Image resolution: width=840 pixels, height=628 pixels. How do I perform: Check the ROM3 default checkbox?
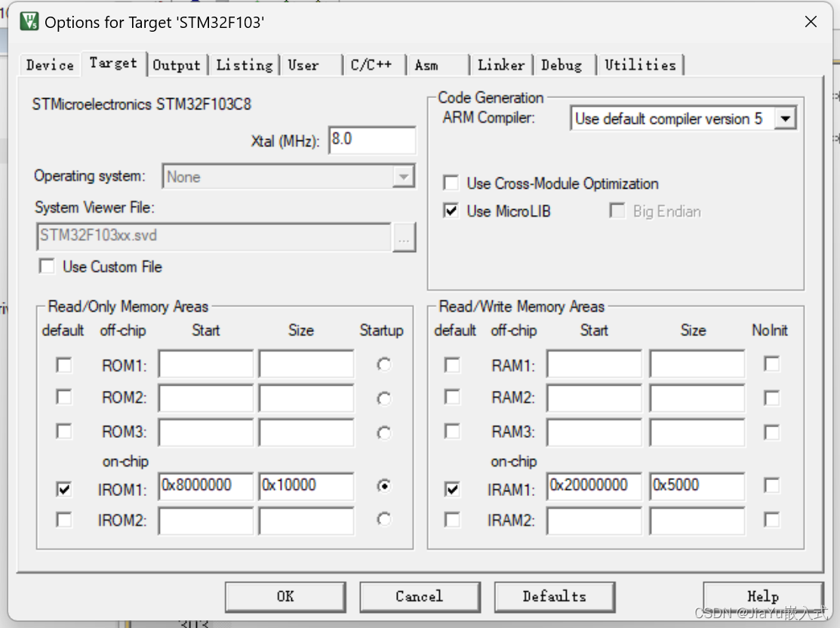click(x=63, y=431)
